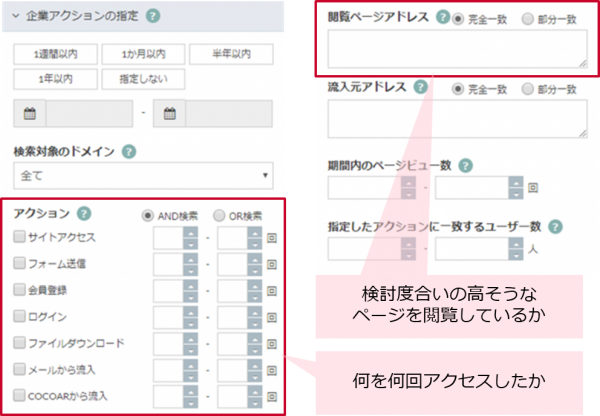Open the 検索対象のドメイン dropdown

[x=143, y=176]
